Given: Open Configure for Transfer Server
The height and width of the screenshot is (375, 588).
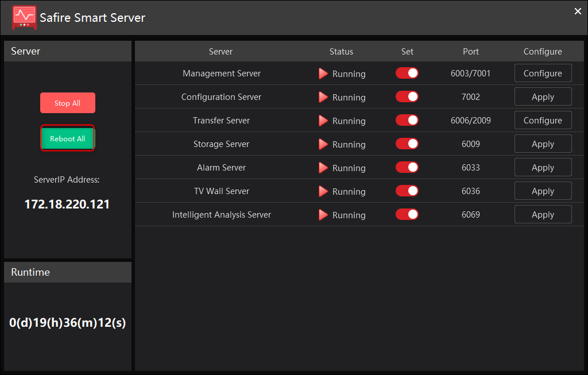Looking at the screenshot, I should click(543, 120).
